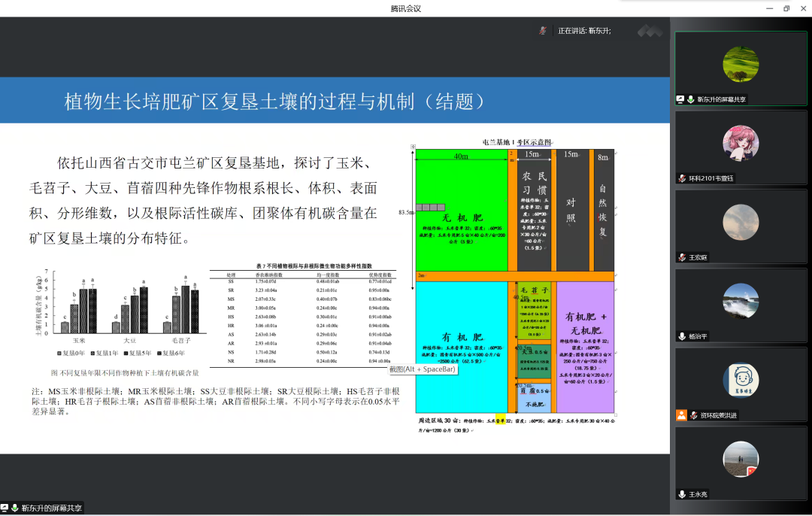The width and height of the screenshot is (812, 516).
Task: Click muted mic icon for 资环院姜洪进
Action: [x=694, y=415]
